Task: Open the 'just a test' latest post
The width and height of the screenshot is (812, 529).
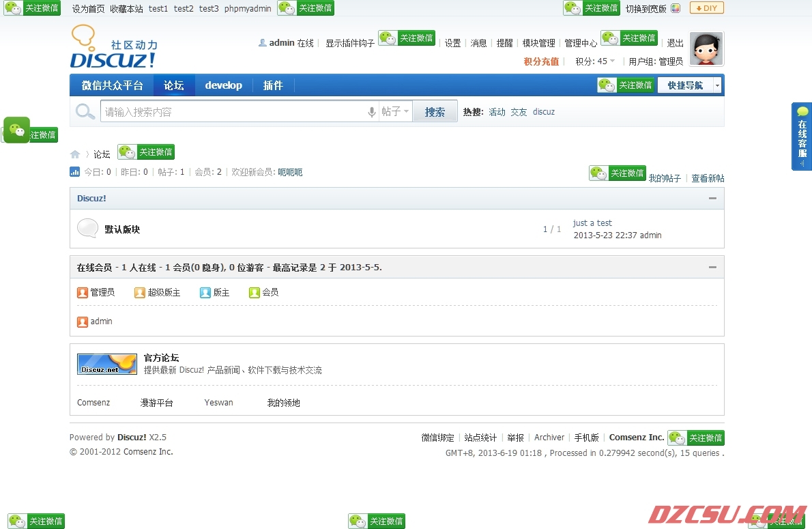Action: [592, 223]
